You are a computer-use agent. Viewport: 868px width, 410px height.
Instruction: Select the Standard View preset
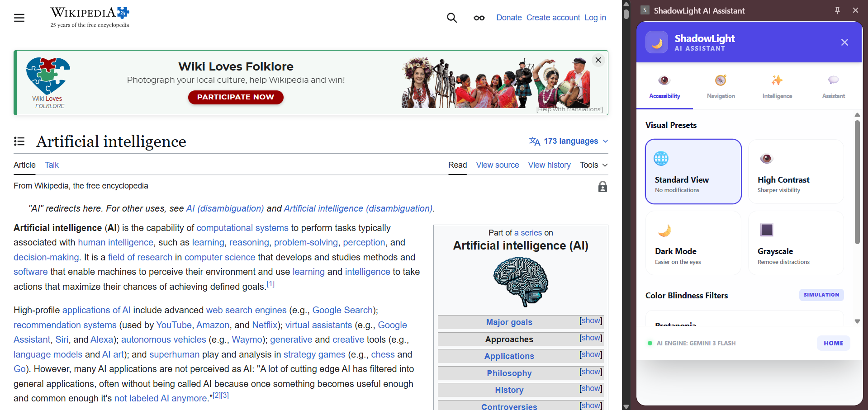pyautogui.click(x=693, y=171)
